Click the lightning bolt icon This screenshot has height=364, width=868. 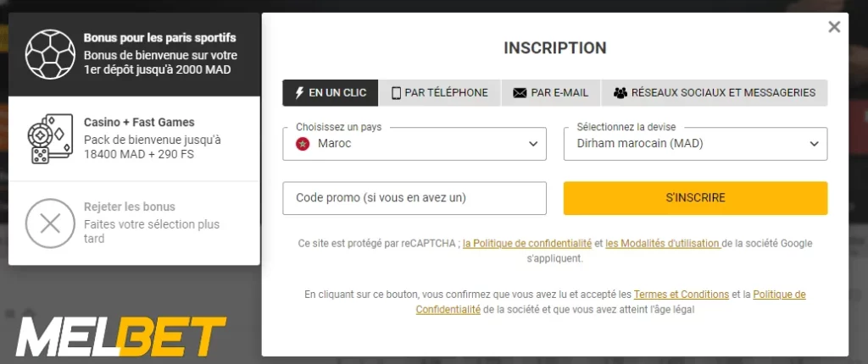pos(299,93)
